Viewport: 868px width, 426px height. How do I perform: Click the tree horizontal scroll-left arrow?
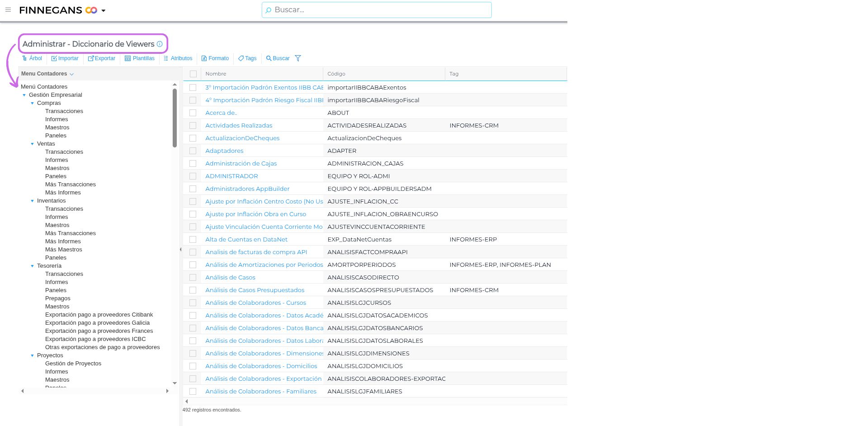[23, 391]
